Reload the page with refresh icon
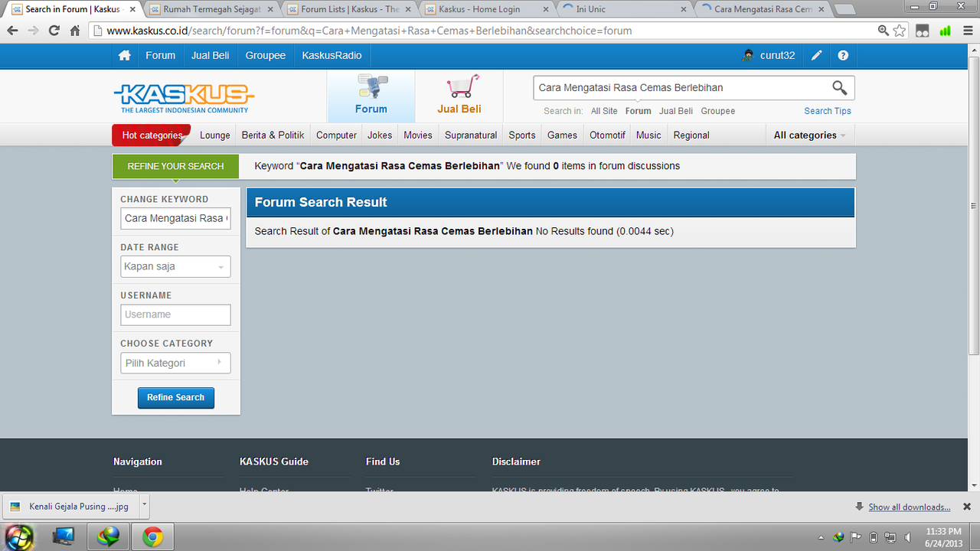The image size is (980, 551). [x=54, y=31]
